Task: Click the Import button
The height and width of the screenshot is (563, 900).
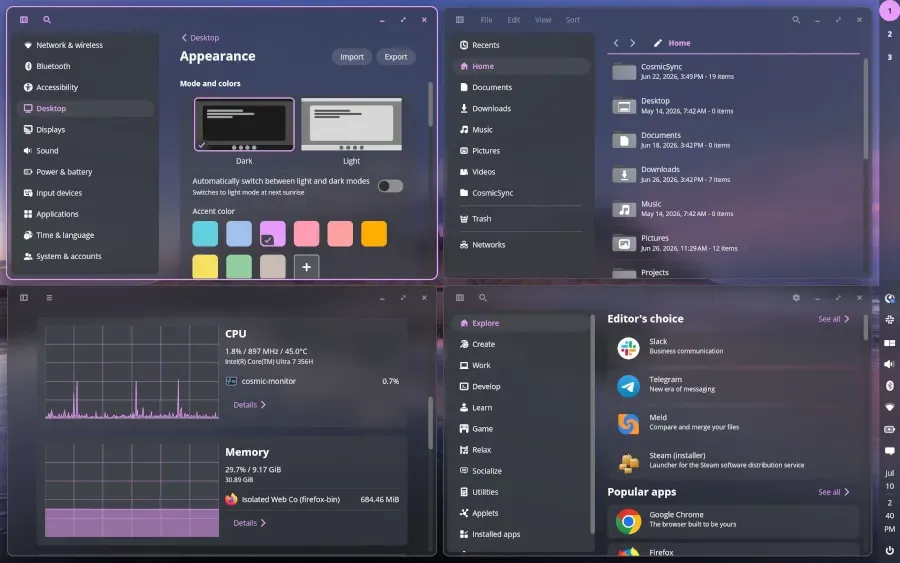Action: click(352, 57)
